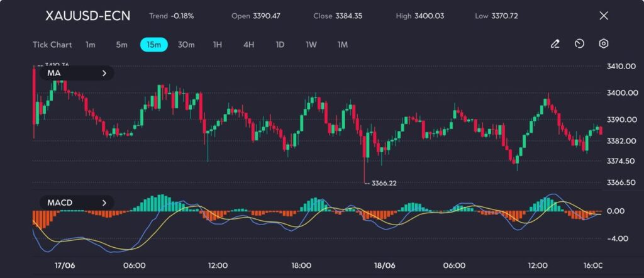The width and height of the screenshot is (644, 278).
Task: Choose the 1-month timeframe at row end
Action: (x=343, y=45)
